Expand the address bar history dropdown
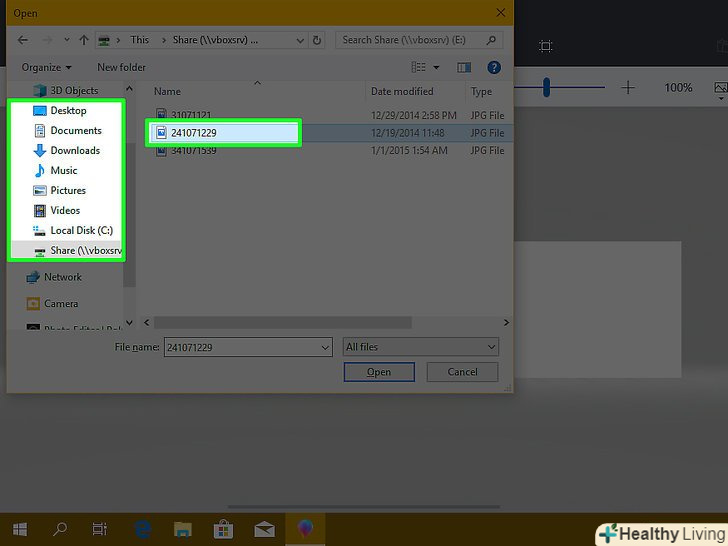728x546 pixels. click(x=300, y=41)
